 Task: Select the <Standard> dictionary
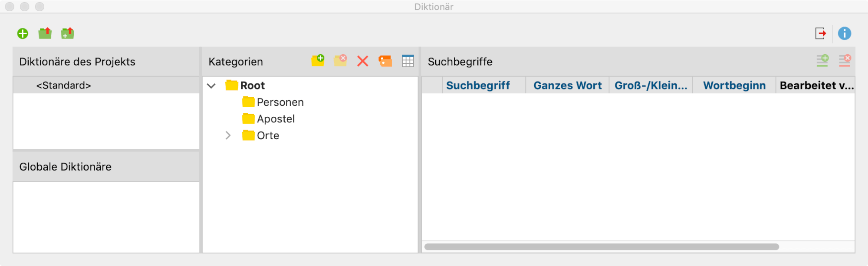[106, 85]
